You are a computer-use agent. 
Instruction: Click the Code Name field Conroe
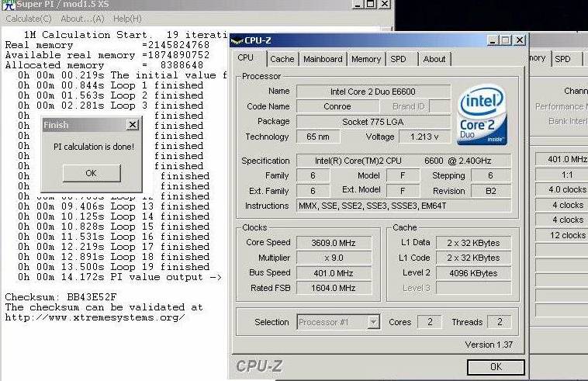tap(337, 106)
